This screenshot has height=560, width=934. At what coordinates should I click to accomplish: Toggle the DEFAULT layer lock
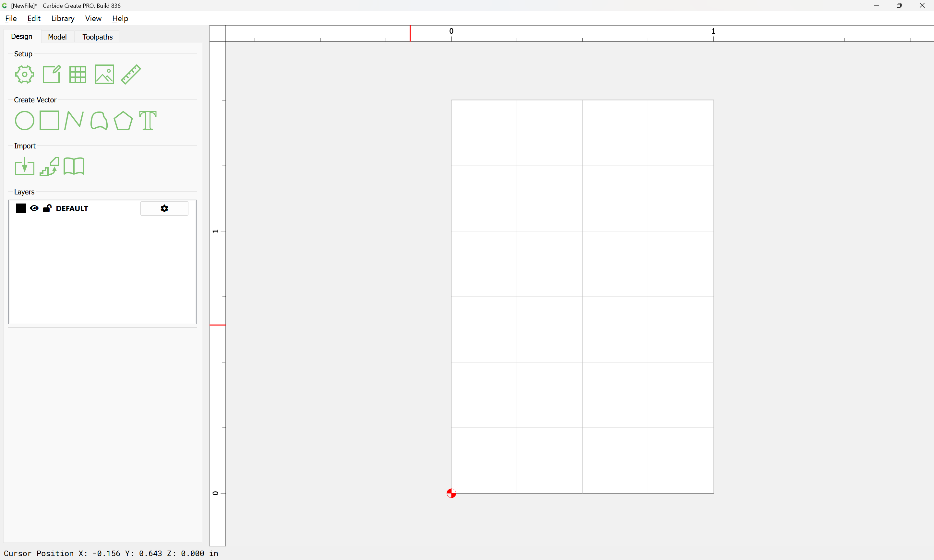47,208
